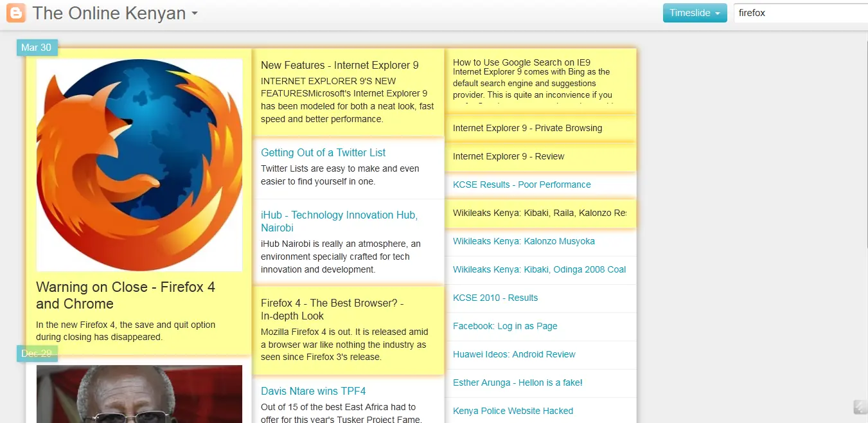
Task: Click the excerpt 'INTERNET EXPLORER 9'S NEW FEATURES'
Action: tap(347, 100)
